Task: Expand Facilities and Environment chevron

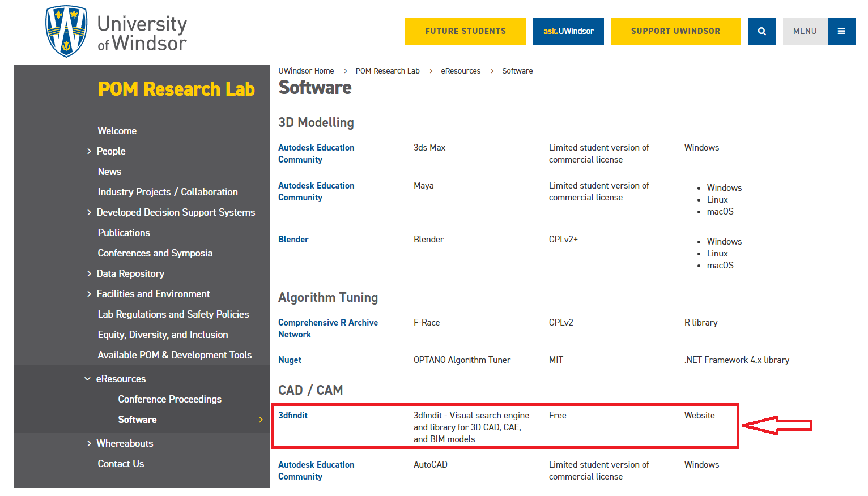Action: (x=89, y=294)
